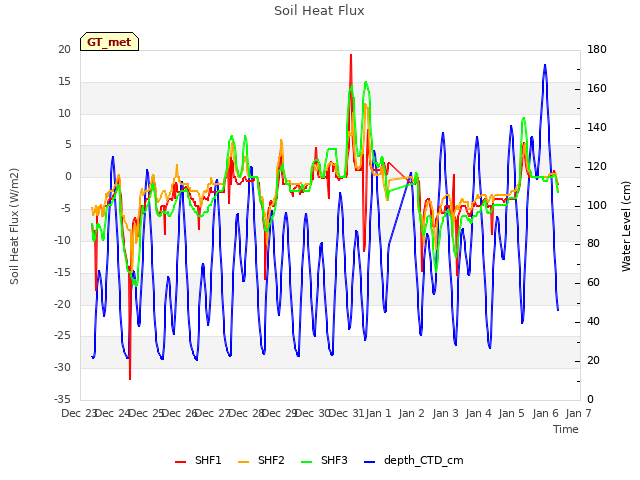Image resolution: width=640 pixels, height=480 pixels.
Task: Toggle SHF3 series in the legend
Action: pyautogui.click(x=324, y=460)
